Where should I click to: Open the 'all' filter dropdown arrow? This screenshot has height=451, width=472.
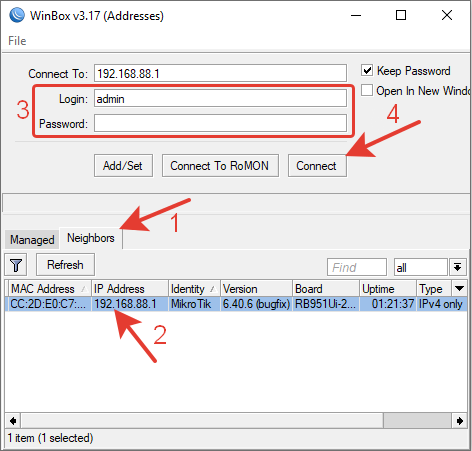tap(458, 267)
